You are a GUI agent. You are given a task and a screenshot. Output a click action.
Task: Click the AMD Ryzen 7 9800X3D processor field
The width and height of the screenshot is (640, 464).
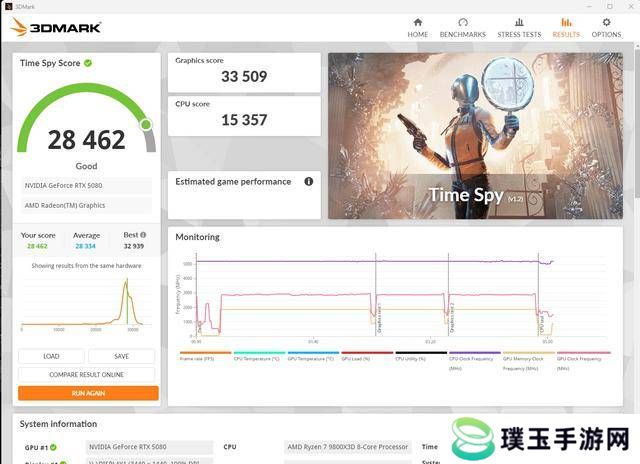tap(348, 447)
